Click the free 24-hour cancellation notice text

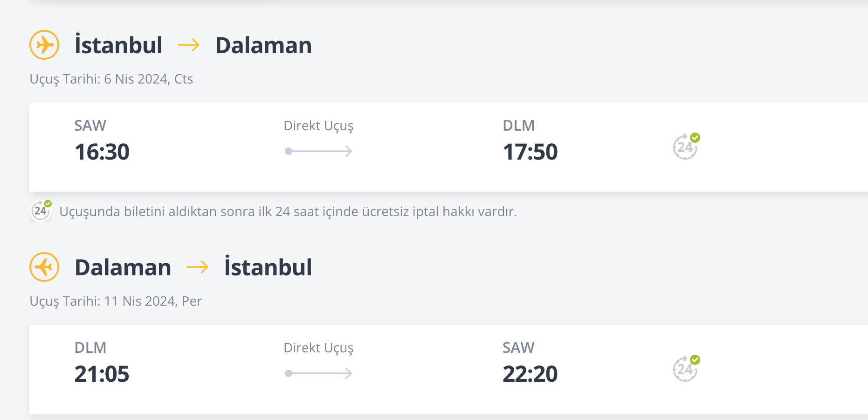[x=288, y=211]
